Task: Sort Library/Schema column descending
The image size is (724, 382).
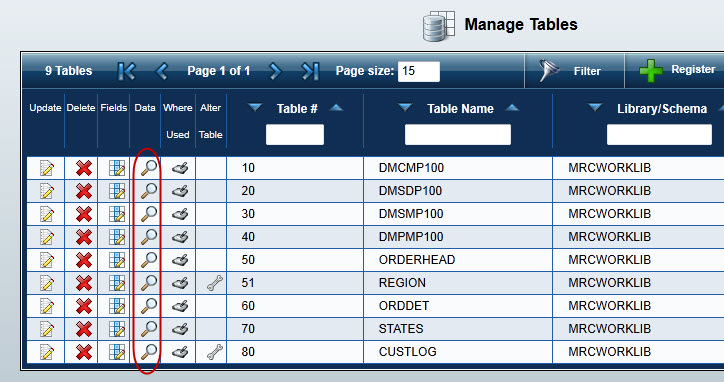Action: 595,108
